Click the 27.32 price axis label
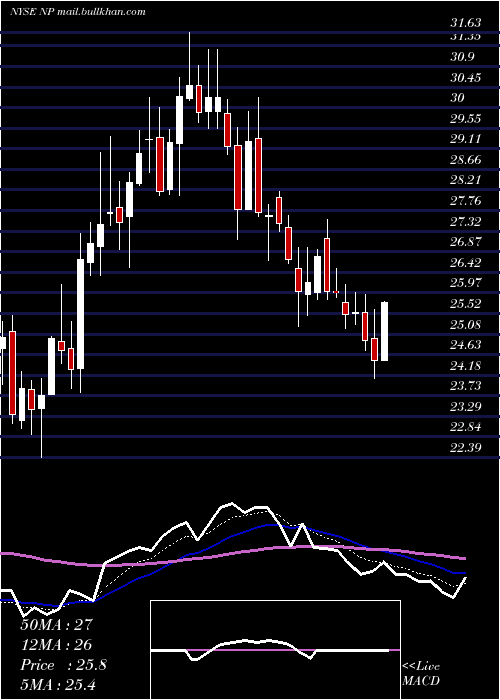The width and height of the screenshot is (500, 700). (x=466, y=221)
